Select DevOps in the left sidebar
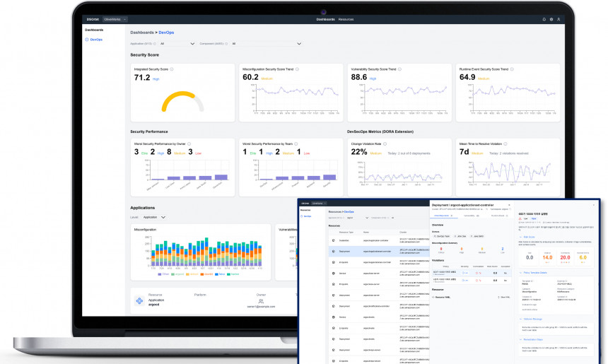 (95, 40)
